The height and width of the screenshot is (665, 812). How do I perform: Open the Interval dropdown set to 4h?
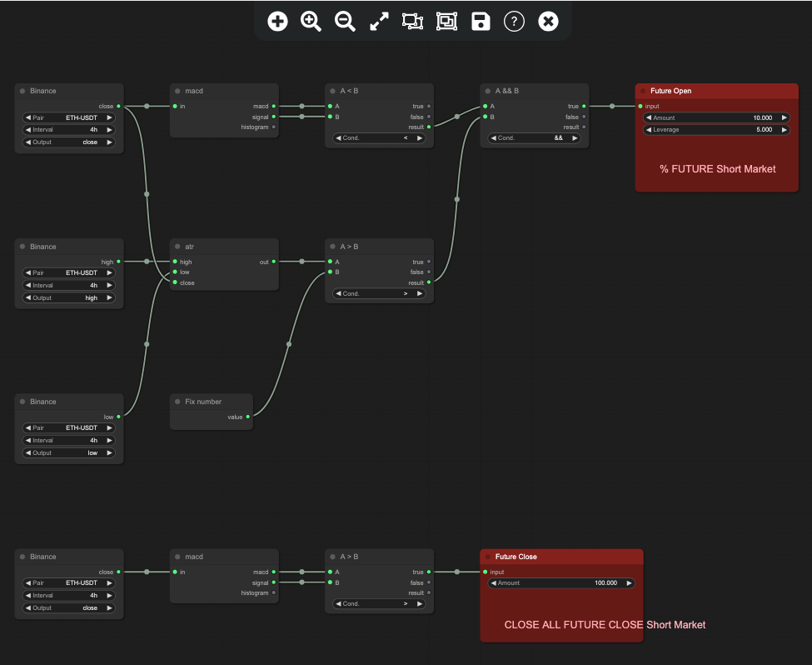tap(68, 130)
